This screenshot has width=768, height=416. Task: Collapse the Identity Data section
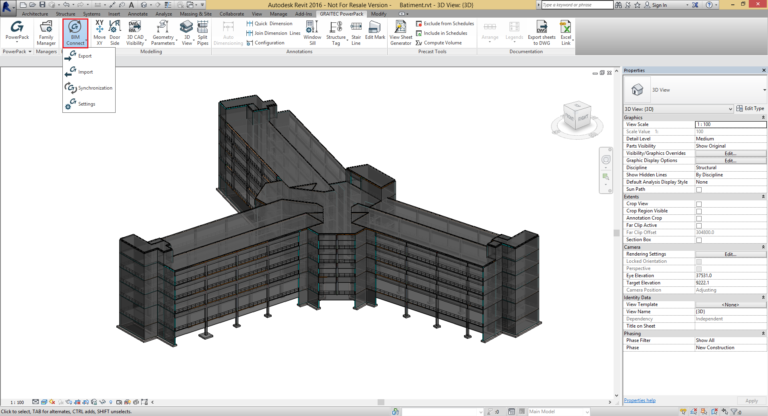[x=763, y=297]
